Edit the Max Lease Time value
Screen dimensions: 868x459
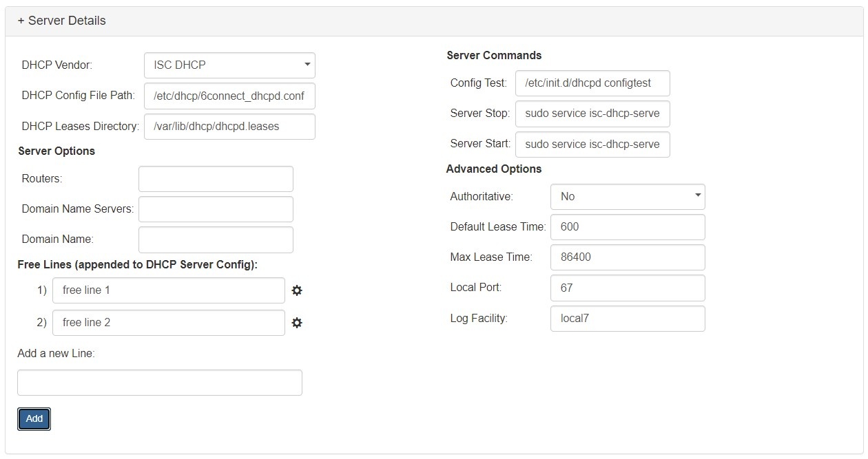[627, 257]
